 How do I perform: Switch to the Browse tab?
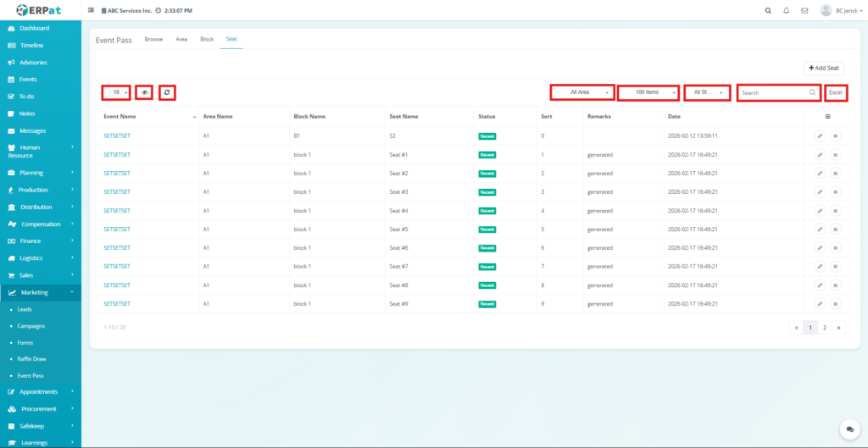[153, 39]
